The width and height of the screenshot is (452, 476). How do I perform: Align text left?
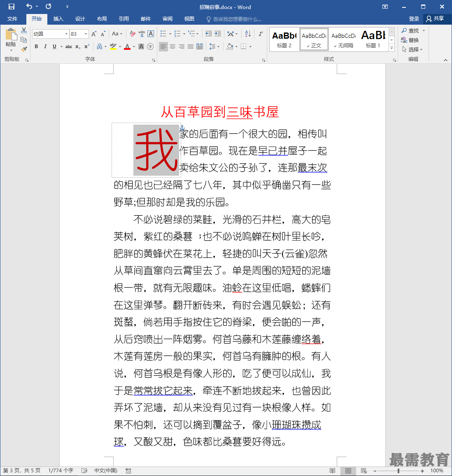point(163,46)
